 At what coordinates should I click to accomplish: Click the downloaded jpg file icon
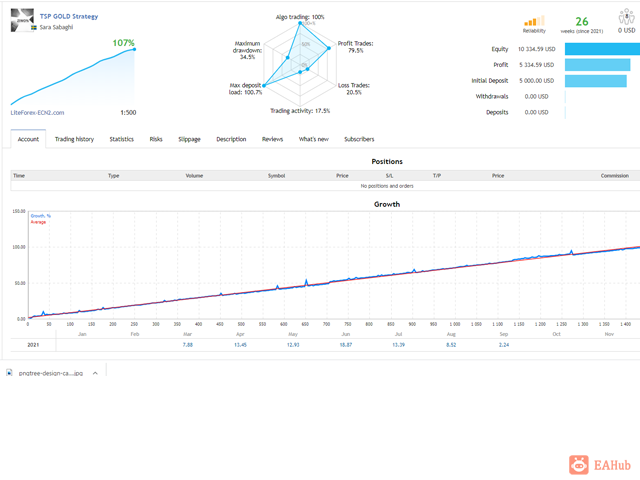(x=9, y=373)
